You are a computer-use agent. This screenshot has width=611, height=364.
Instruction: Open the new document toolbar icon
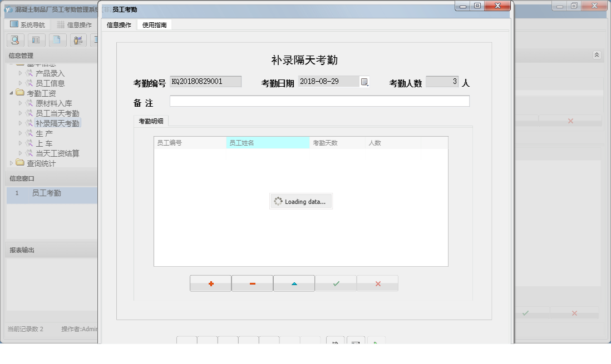coord(57,40)
